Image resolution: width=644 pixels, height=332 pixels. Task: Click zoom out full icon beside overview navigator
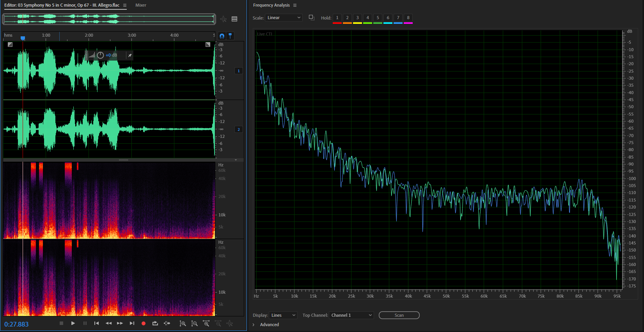pos(223,19)
